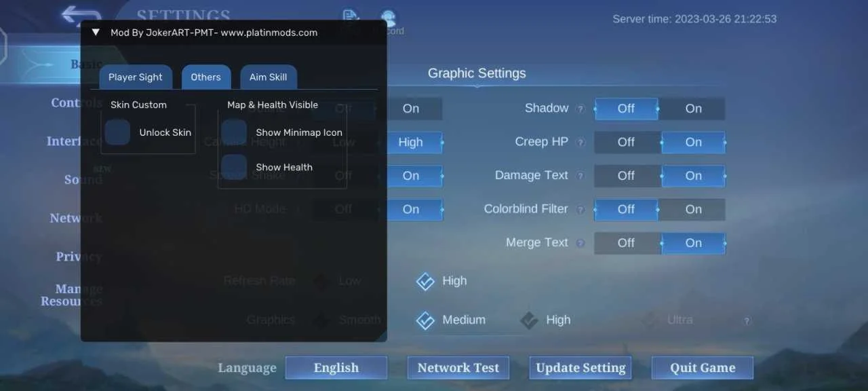Open the Sound settings section
This screenshot has height=391, width=868.
point(83,180)
